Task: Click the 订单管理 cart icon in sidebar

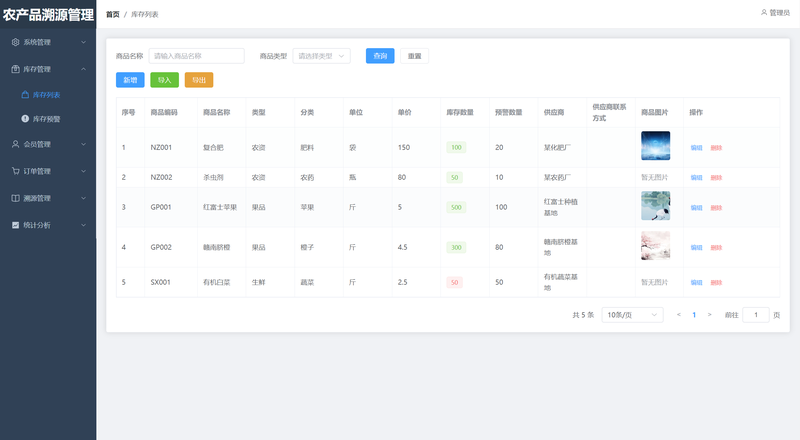Action: (x=15, y=171)
